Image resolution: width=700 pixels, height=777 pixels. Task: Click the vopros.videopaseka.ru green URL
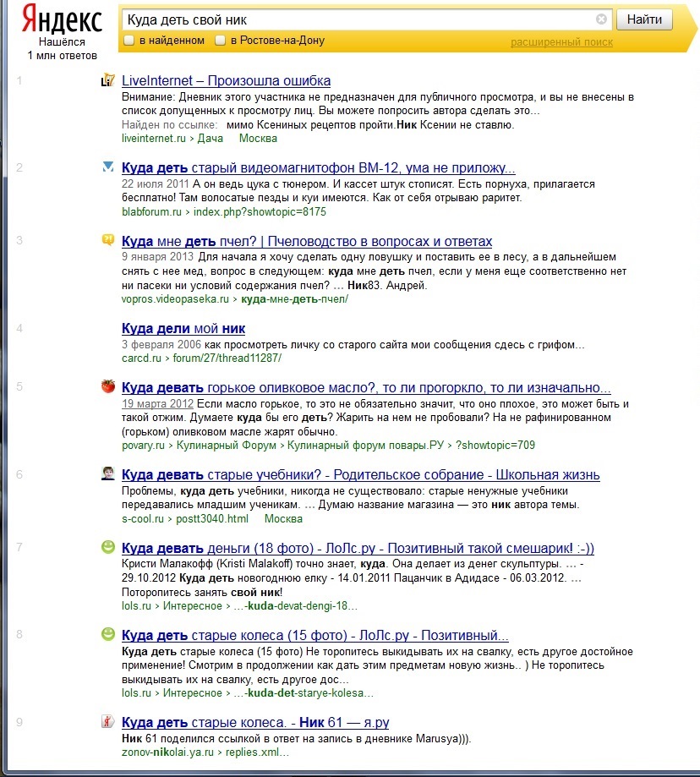tap(175, 298)
